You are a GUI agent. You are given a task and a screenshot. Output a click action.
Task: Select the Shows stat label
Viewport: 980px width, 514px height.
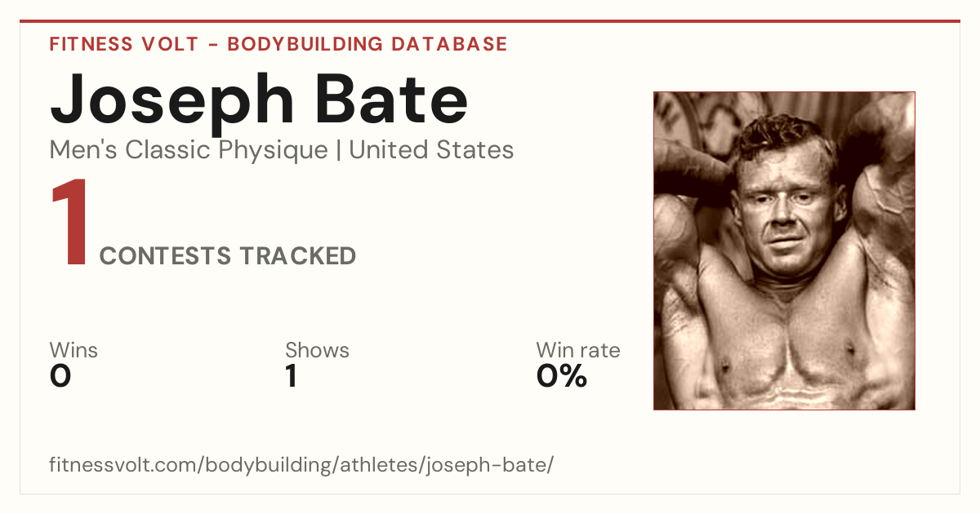(x=317, y=350)
